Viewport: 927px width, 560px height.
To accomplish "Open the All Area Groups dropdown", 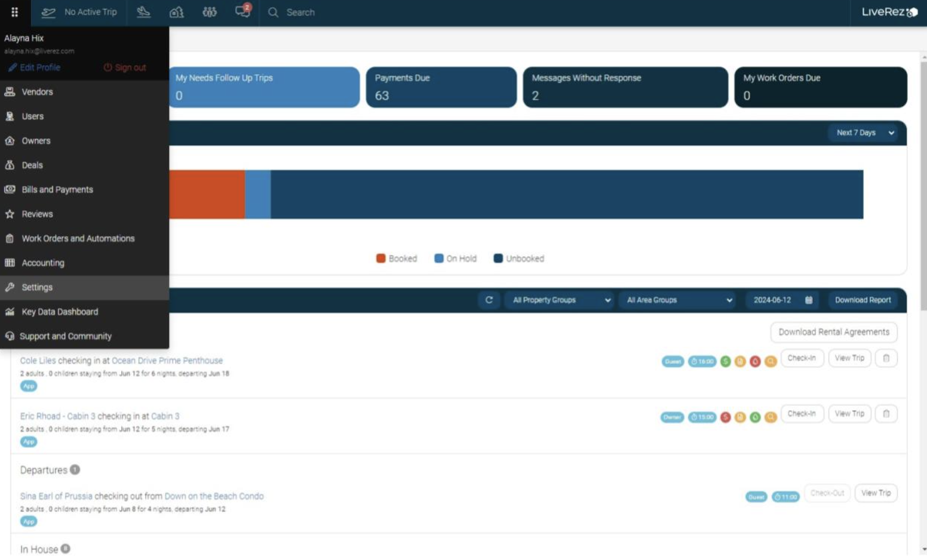I will 679,300.
